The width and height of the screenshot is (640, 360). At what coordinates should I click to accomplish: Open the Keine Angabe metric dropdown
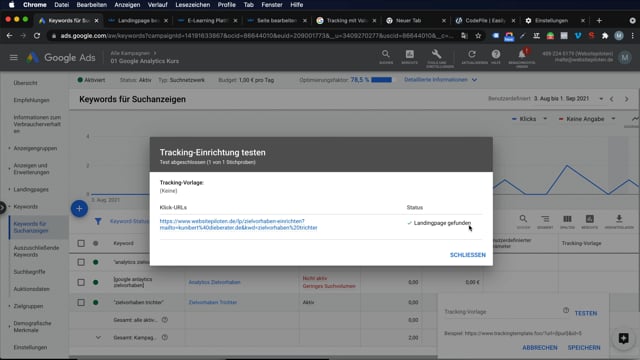(587, 119)
